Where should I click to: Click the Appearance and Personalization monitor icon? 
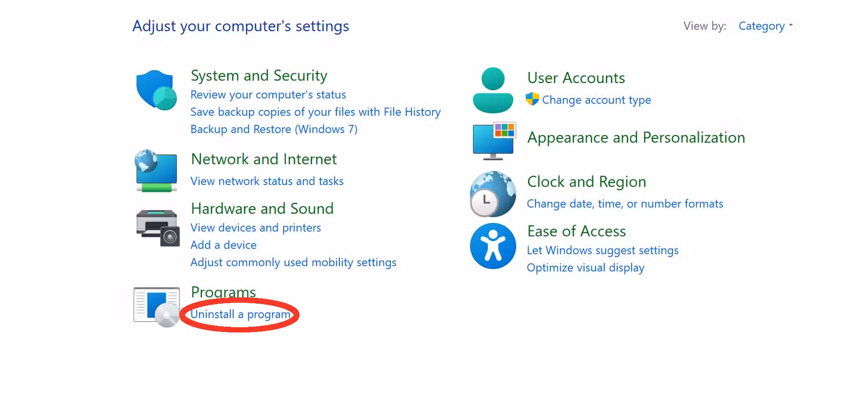tap(493, 140)
